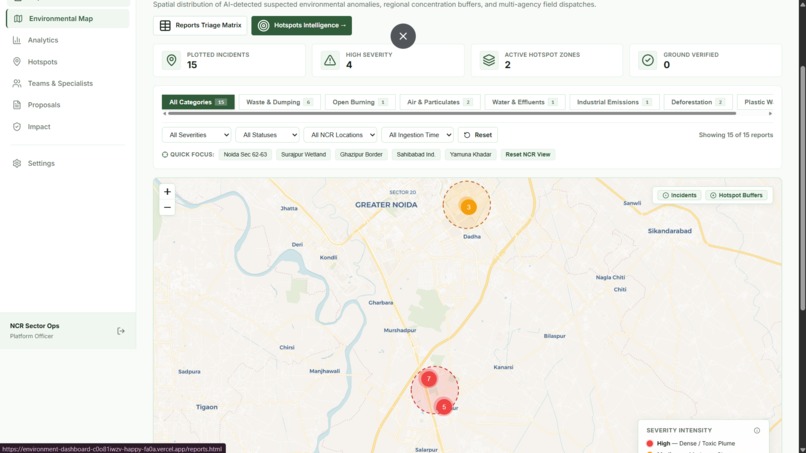This screenshot has height=453, width=806.
Task: Click the Active Hotspot Zones layers icon
Action: tap(489, 60)
